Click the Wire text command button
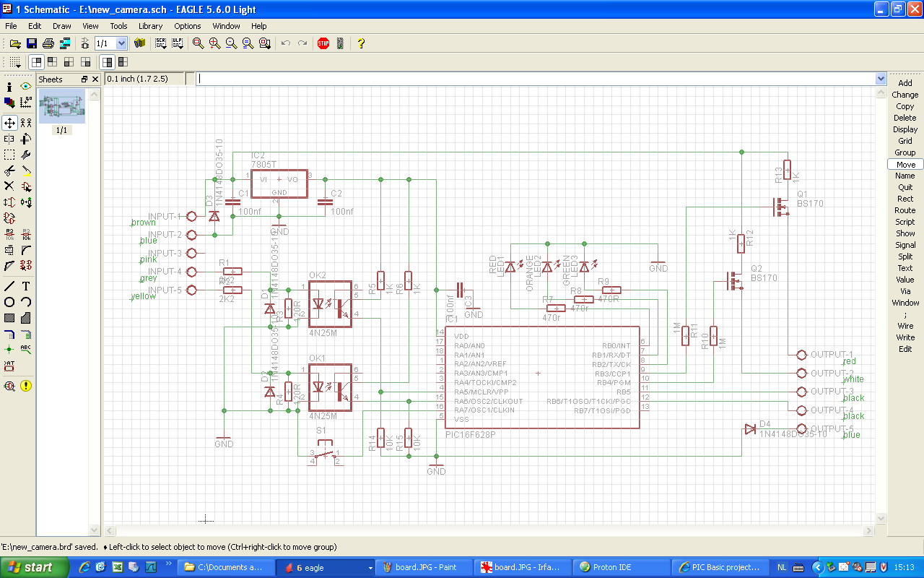Viewport: 924px width, 578px height. [x=905, y=326]
